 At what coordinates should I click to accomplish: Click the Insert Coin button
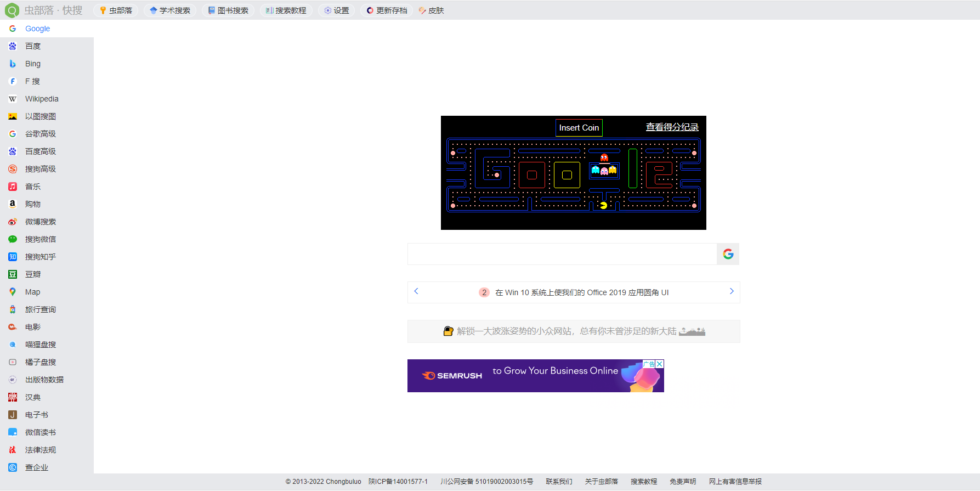(x=579, y=128)
